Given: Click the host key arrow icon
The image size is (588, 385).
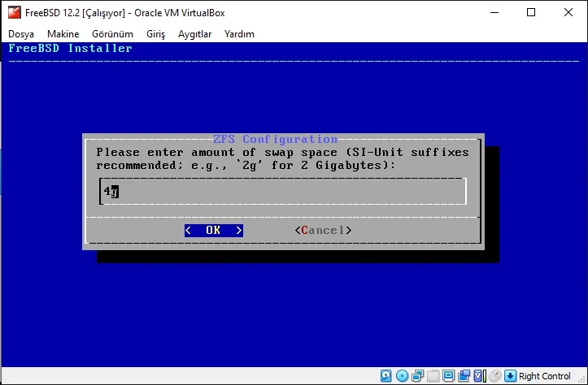Looking at the screenshot, I should 511,375.
